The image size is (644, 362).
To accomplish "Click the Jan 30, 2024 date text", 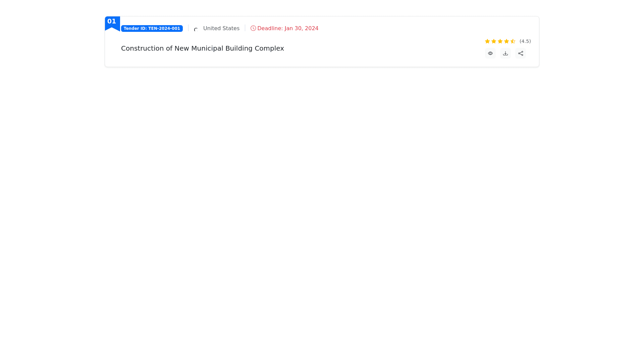I will coord(301,28).
